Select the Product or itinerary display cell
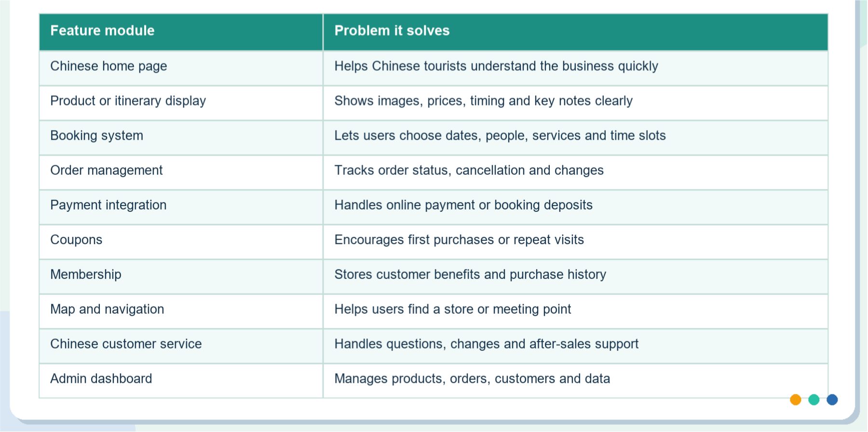This screenshot has height=432, width=868. tap(181, 103)
